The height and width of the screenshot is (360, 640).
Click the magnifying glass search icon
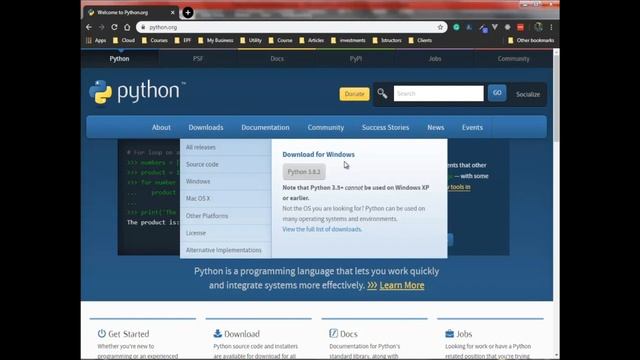[382, 93]
